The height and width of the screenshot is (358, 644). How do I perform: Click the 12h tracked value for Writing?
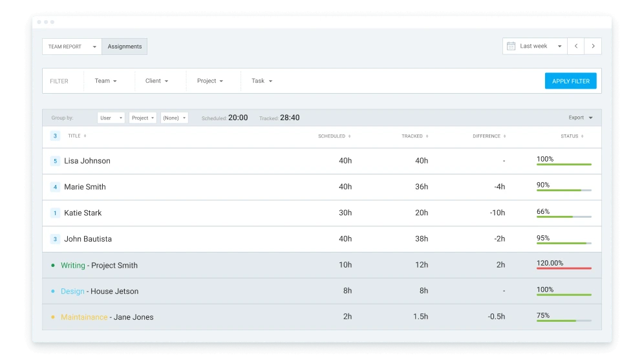point(422,265)
